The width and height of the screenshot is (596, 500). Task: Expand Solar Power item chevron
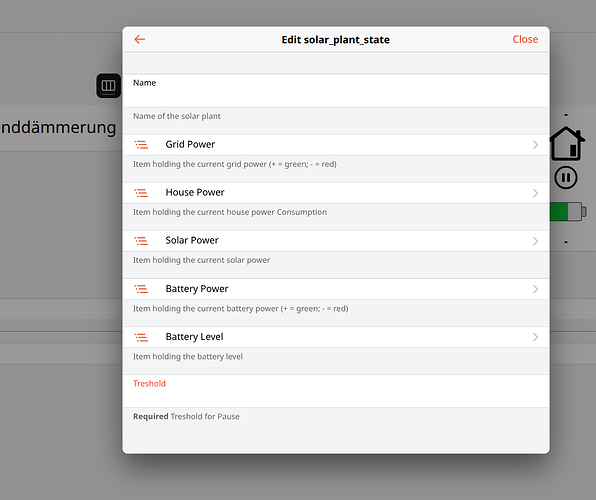[536, 241]
